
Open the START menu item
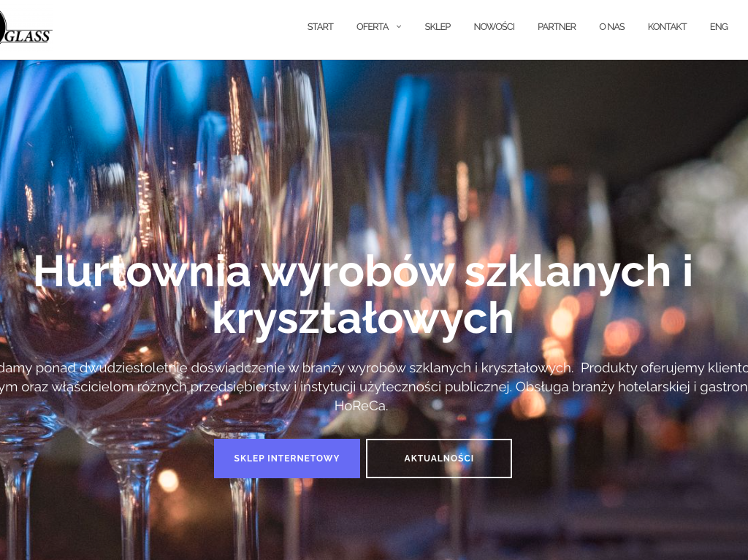tap(320, 27)
